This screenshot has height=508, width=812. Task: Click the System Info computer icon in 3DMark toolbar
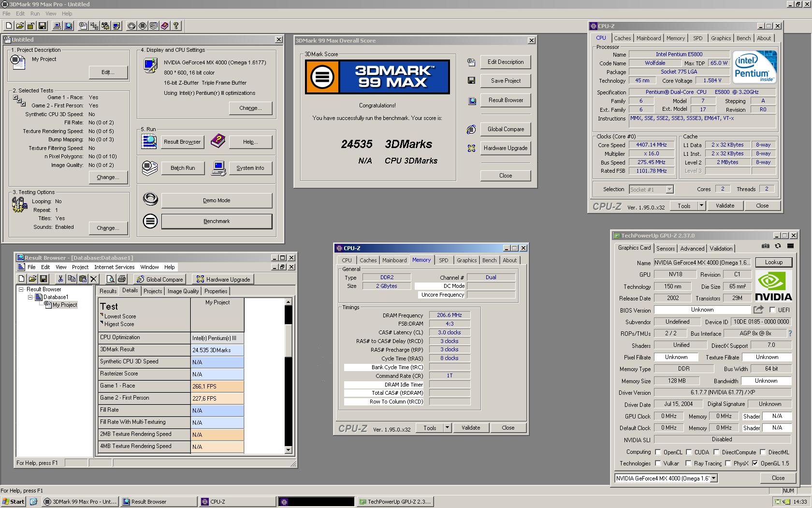point(57,26)
